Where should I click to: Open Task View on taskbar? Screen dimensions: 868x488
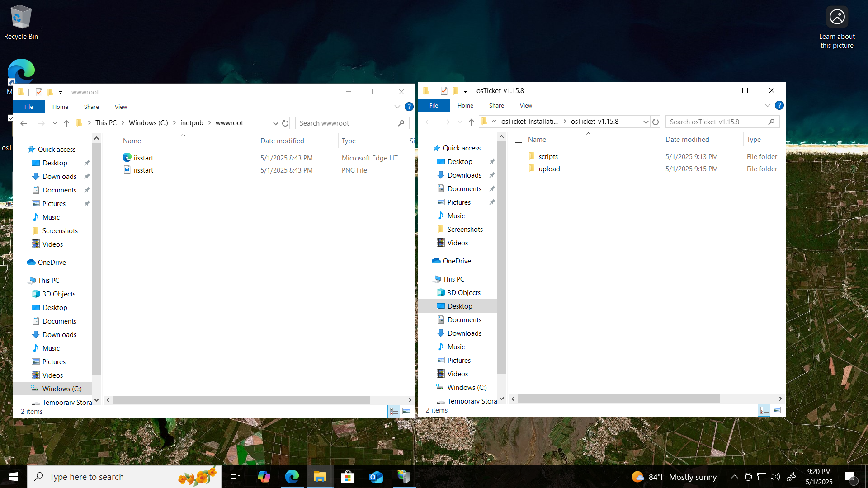[235, 477]
